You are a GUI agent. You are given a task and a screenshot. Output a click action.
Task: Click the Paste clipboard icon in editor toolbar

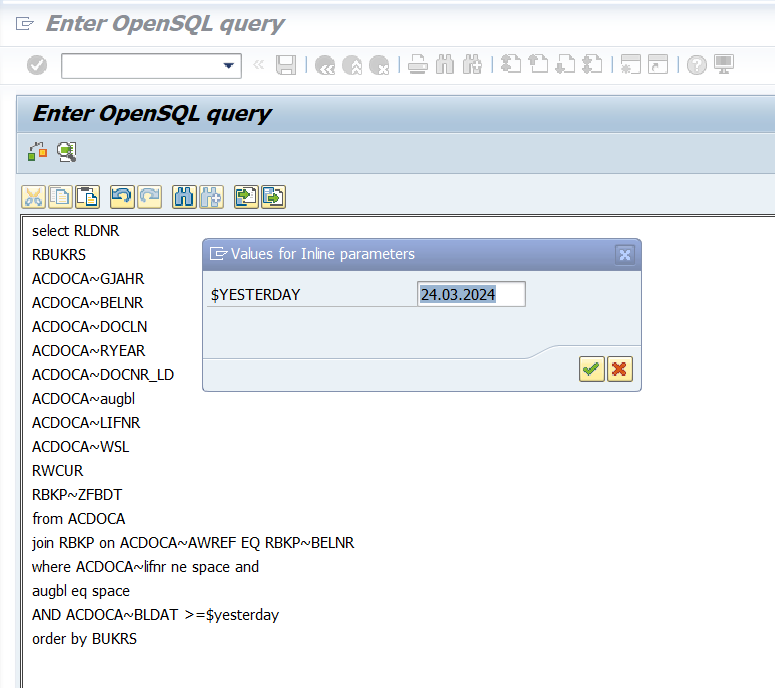click(87, 197)
